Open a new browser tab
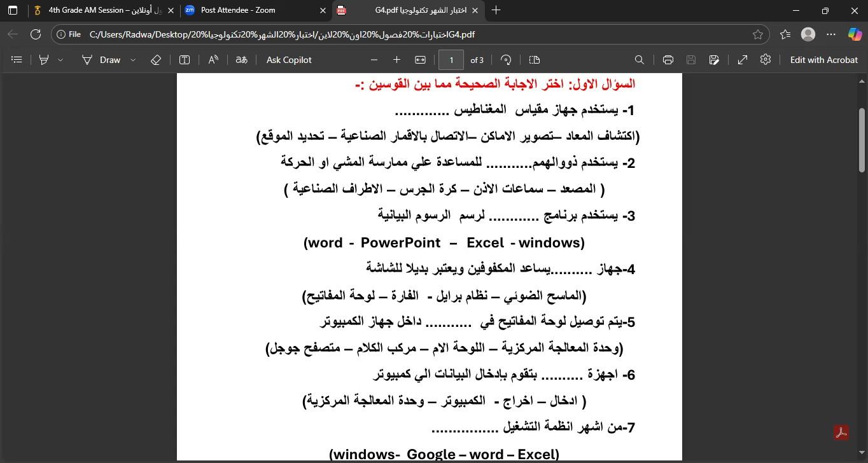The height and width of the screenshot is (463, 868). 496,10
